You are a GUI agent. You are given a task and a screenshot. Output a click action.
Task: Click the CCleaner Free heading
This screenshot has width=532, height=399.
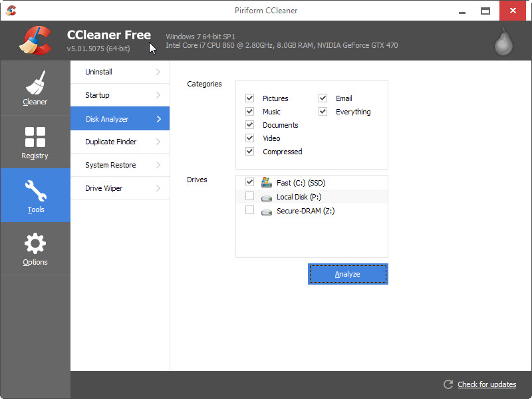click(x=109, y=35)
